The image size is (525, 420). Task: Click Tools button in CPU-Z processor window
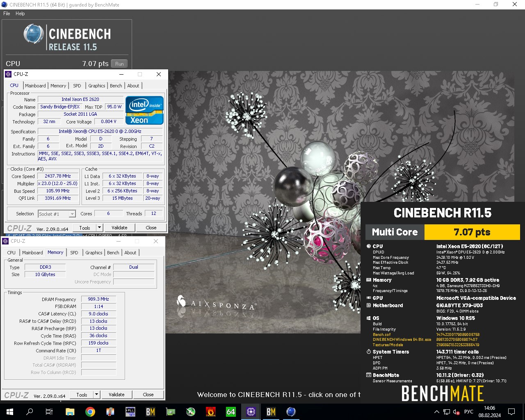[85, 228]
